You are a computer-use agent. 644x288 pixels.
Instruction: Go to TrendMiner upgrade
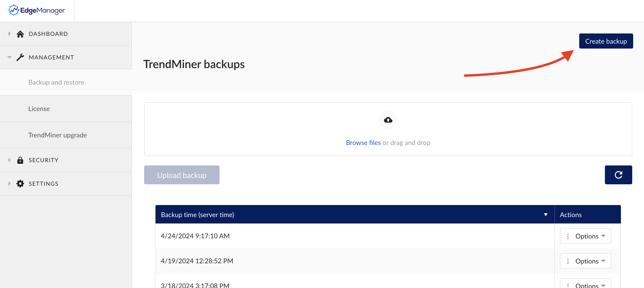click(57, 135)
